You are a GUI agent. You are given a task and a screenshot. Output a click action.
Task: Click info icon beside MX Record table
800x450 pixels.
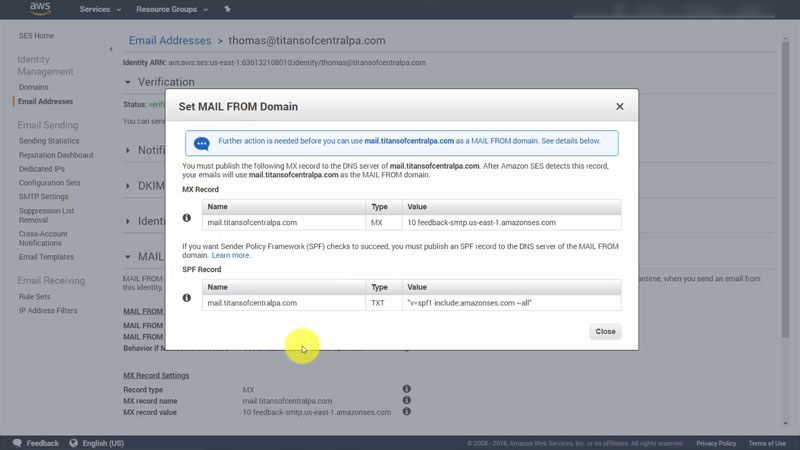click(x=187, y=217)
